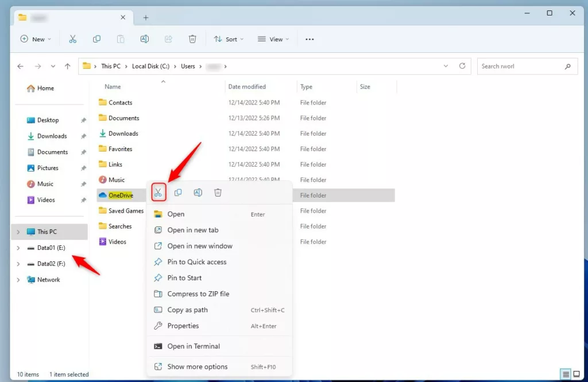
Task: Select Open in new tab menu entry
Action: click(x=193, y=230)
